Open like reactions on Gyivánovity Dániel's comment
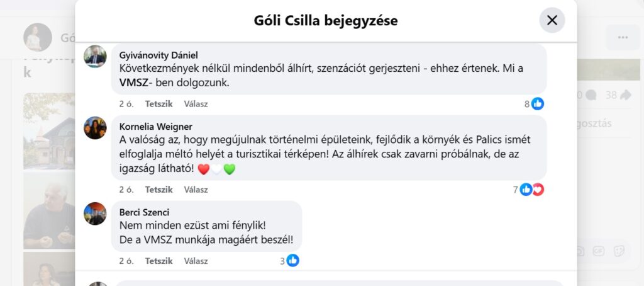Image resolution: width=644 pixels, height=286 pixels. click(538, 104)
